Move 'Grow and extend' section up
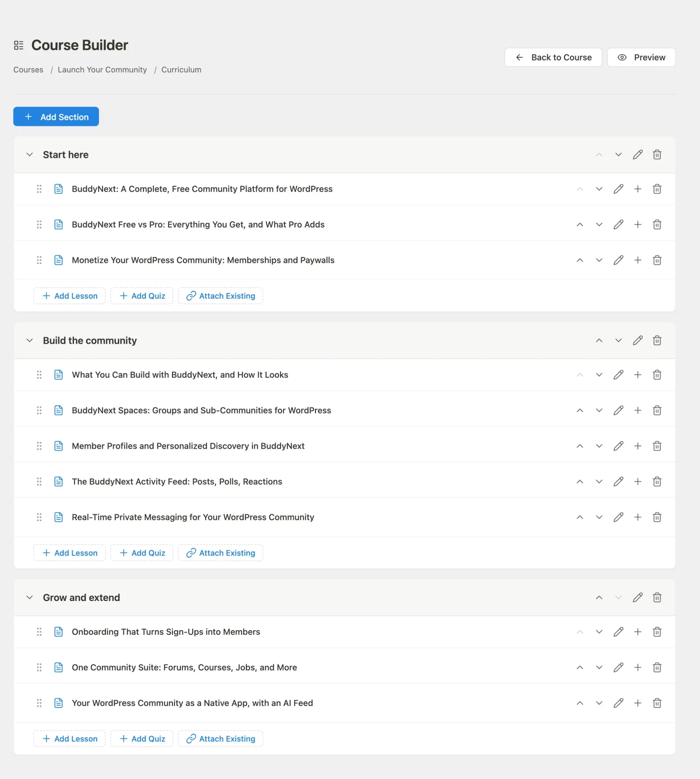The width and height of the screenshot is (700, 779). 599,597
